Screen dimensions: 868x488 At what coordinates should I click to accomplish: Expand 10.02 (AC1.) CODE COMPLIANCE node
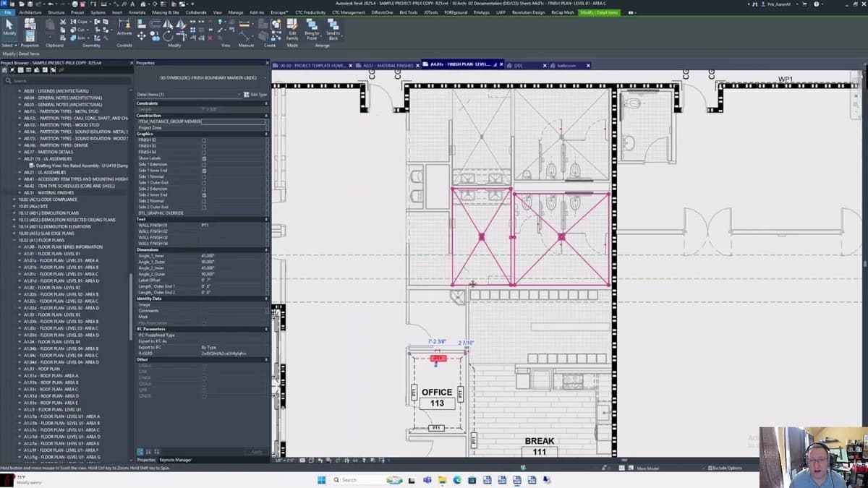[x=14, y=200]
